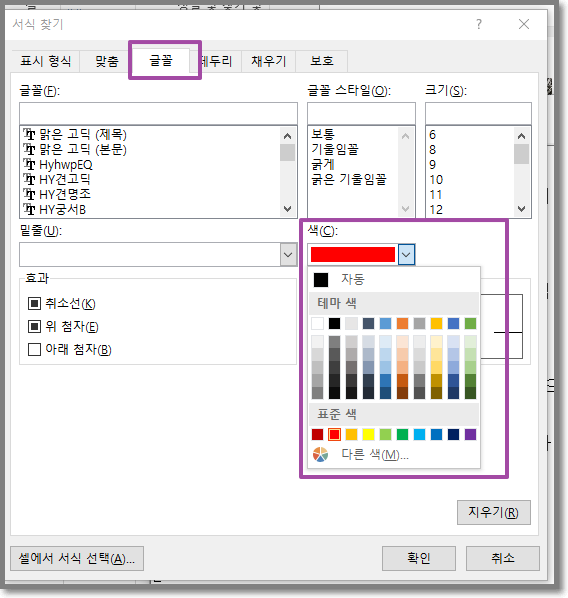Image resolution: width=568 pixels, height=598 pixels.
Task: Click the 취소 button
Action: tap(503, 558)
